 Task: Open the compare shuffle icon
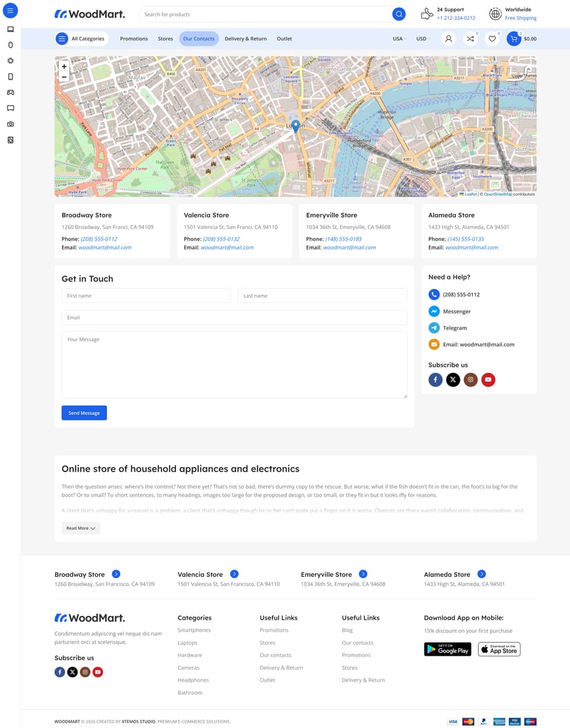[470, 39]
